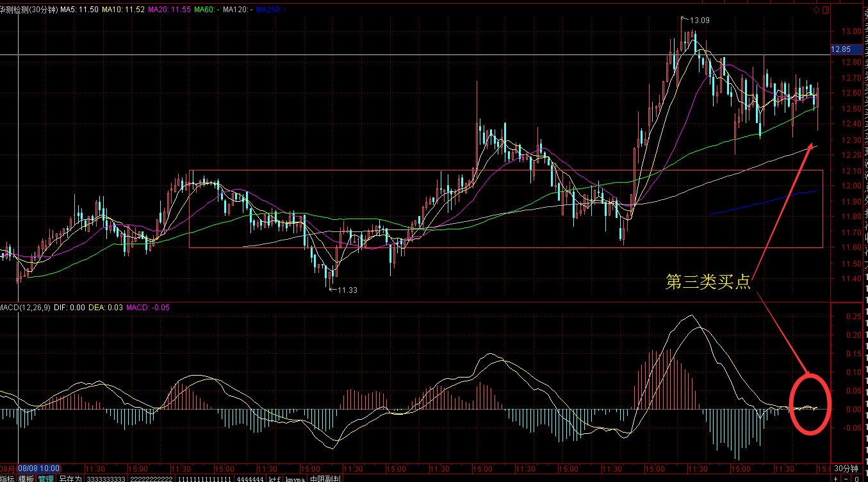Image resolution: width=868 pixels, height=482 pixels.
Task: Click the 华测检测(30分钟) chart title
Action: 29,10
